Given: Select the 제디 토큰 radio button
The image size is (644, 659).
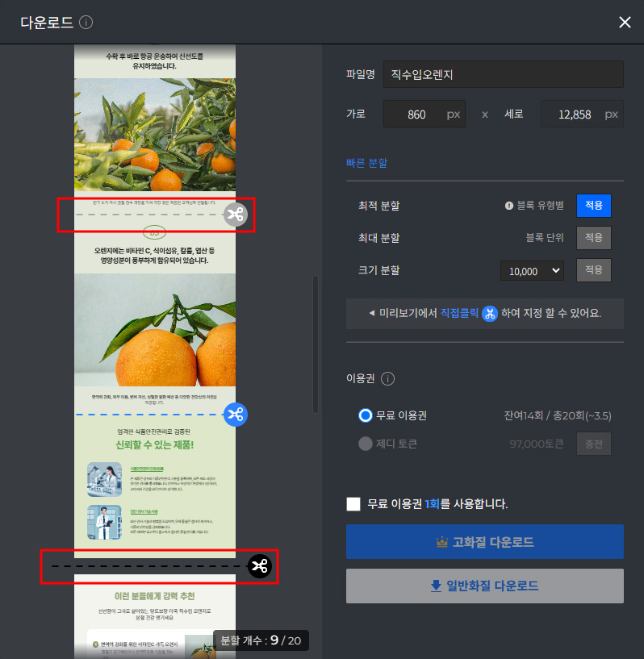Looking at the screenshot, I should 366,444.
